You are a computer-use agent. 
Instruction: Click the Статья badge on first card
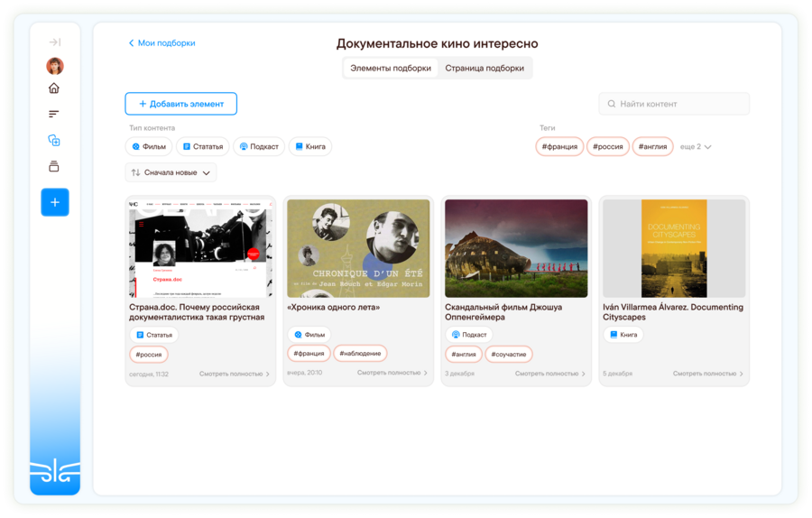pyautogui.click(x=153, y=335)
